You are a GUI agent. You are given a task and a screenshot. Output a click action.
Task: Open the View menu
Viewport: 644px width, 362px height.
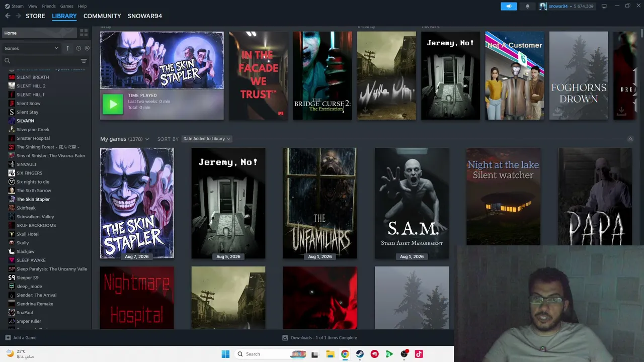[x=33, y=6]
